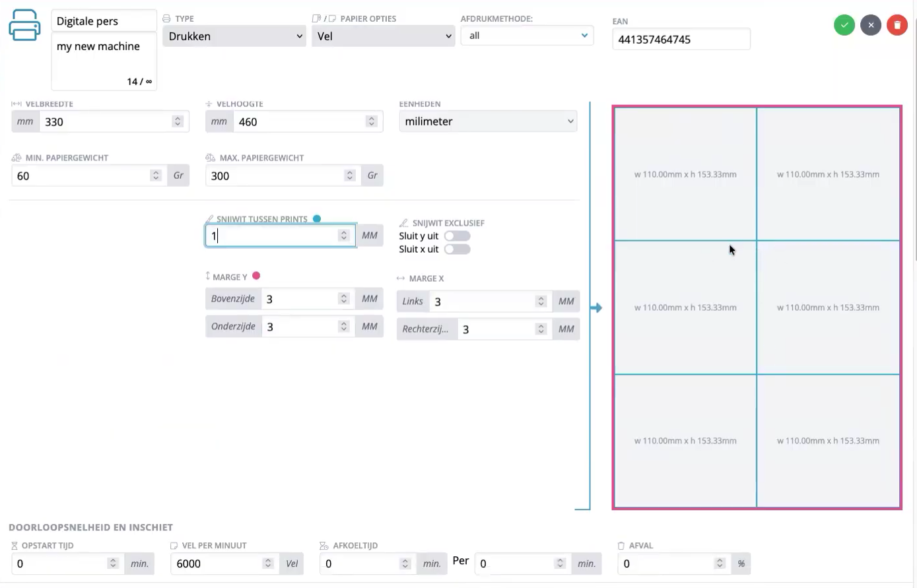Click the EAN input field

click(x=681, y=40)
